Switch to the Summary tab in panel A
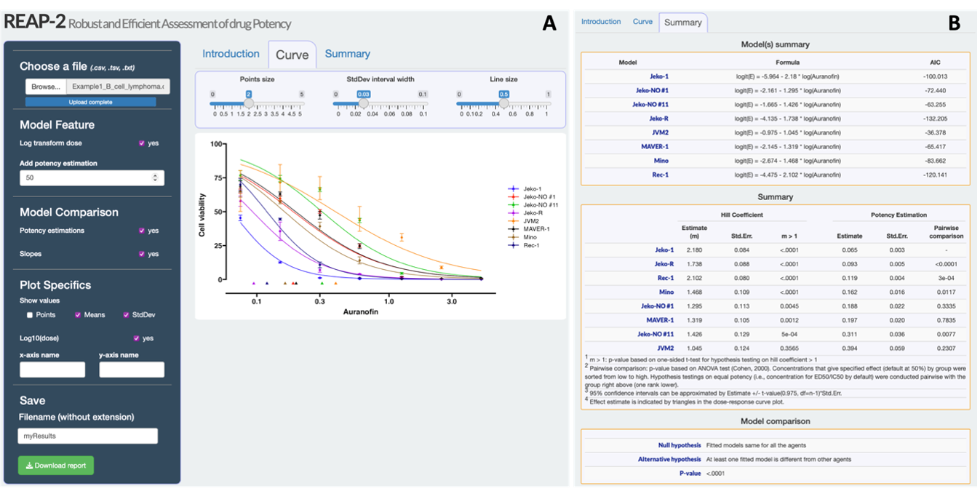 [x=347, y=54]
